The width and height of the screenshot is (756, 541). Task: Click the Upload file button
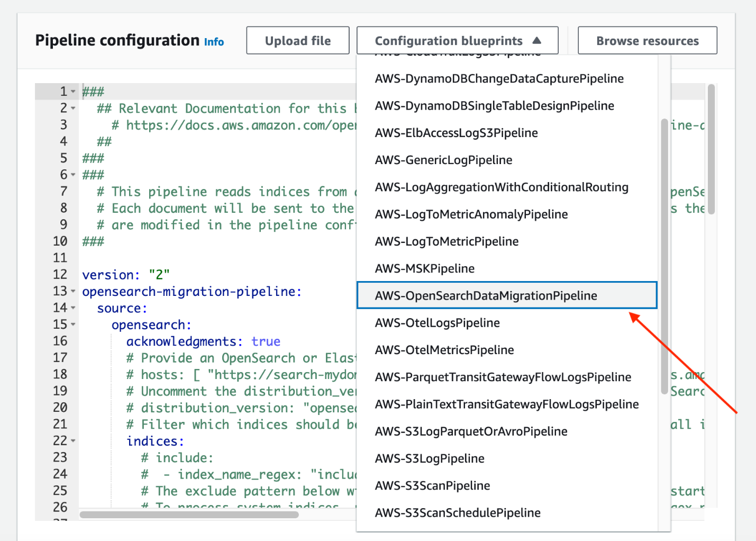(x=298, y=41)
